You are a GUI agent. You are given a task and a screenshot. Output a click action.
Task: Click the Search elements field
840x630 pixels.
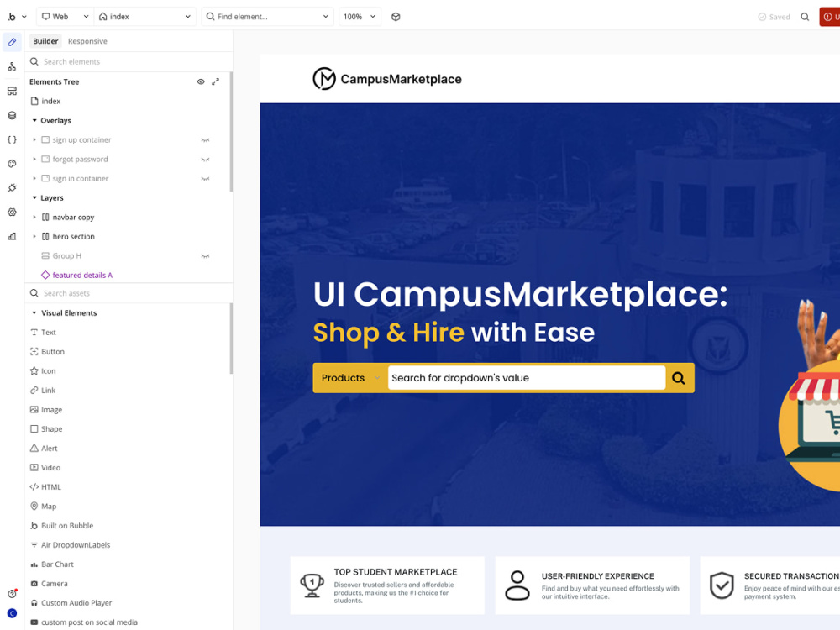click(129, 61)
